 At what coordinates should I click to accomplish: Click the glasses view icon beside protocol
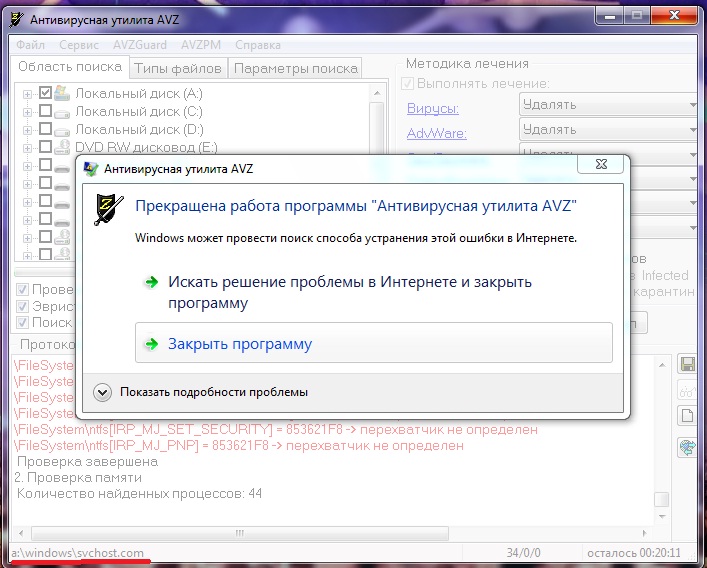(x=688, y=390)
